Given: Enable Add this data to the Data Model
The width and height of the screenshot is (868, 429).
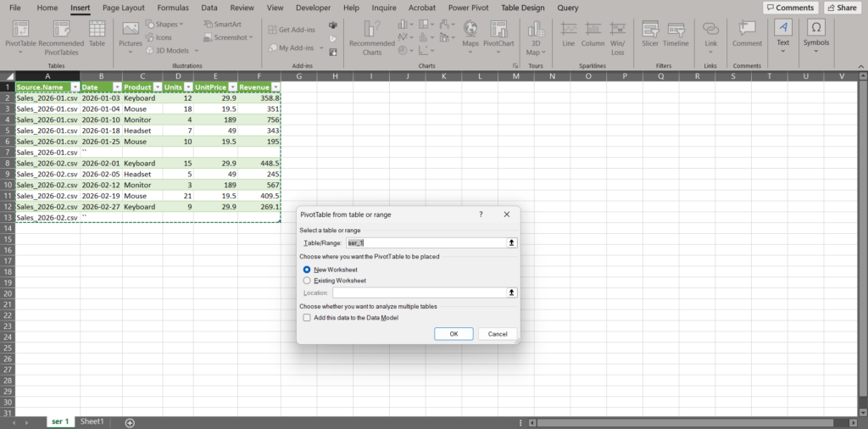Looking at the screenshot, I should 307,317.
